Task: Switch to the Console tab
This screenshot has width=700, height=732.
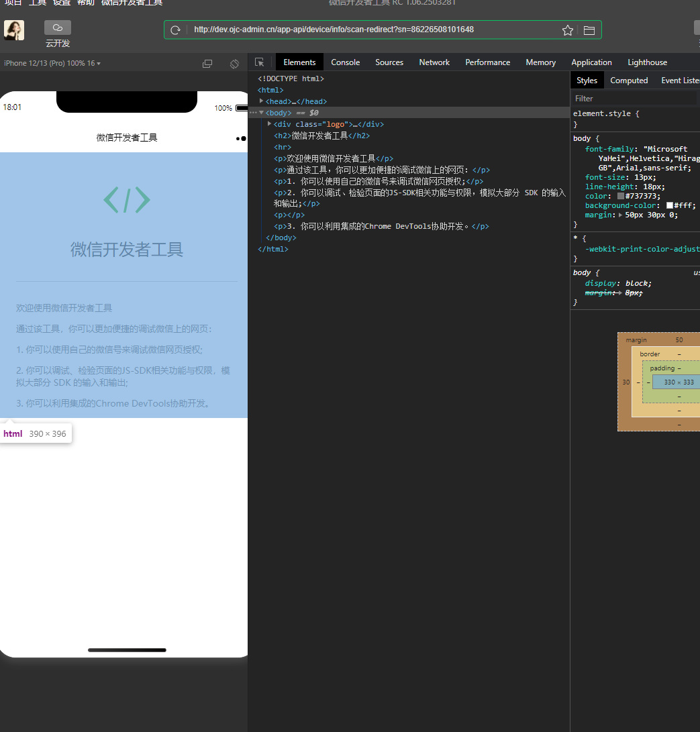Action: pyautogui.click(x=345, y=62)
